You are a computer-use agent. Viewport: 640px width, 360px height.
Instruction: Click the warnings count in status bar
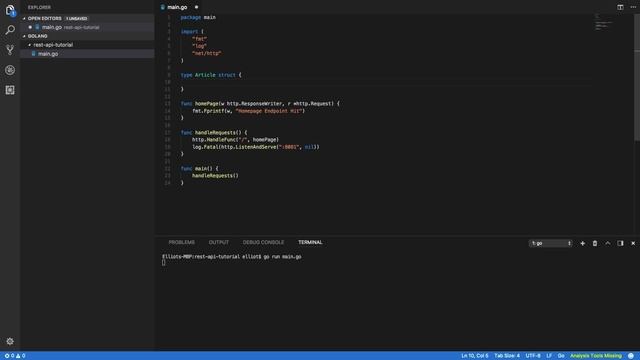click(x=21, y=356)
